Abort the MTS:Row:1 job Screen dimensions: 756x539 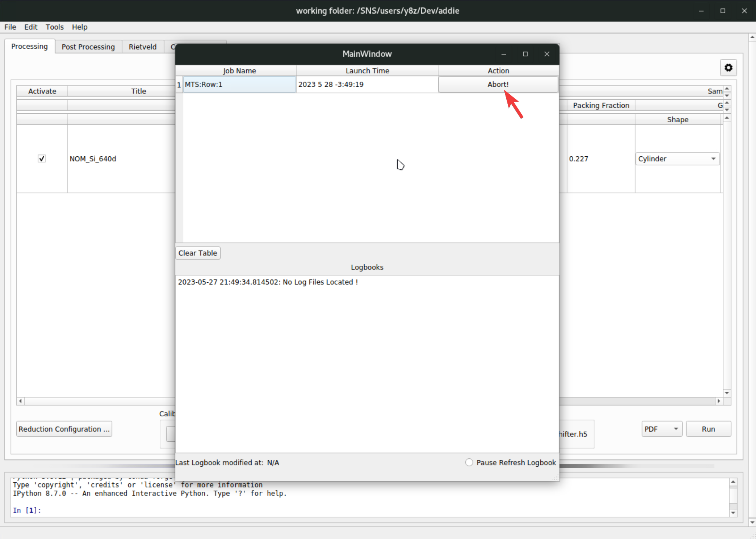(498, 84)
